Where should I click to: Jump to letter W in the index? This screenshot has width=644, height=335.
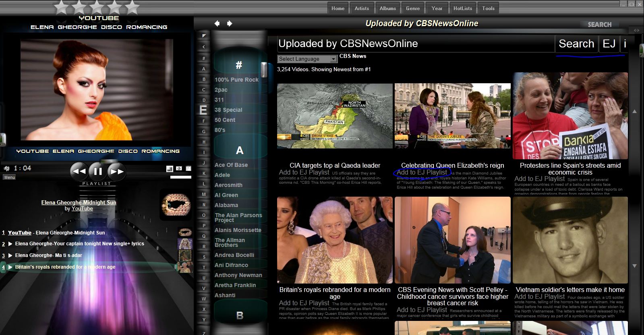click(x=204, y=299)
